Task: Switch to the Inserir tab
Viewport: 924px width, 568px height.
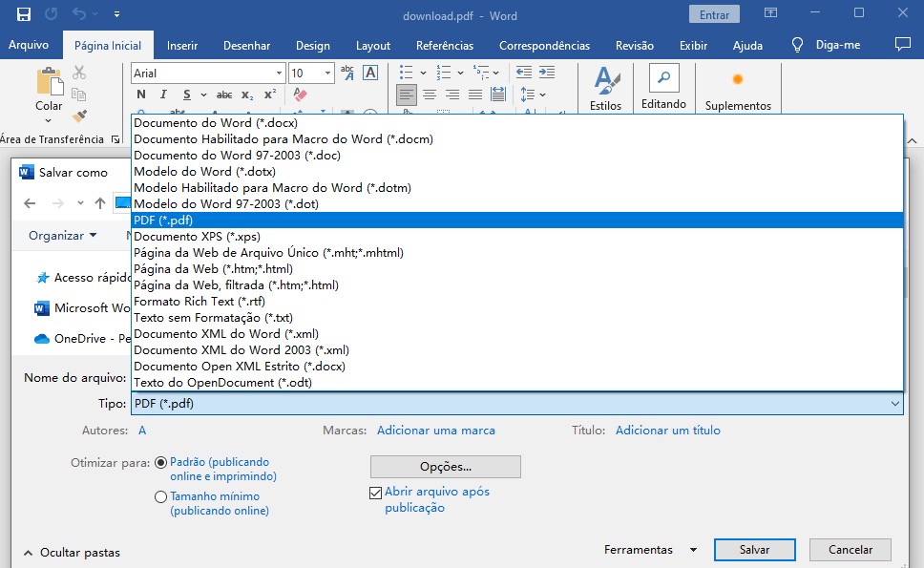Action: [x=182, y=46]
